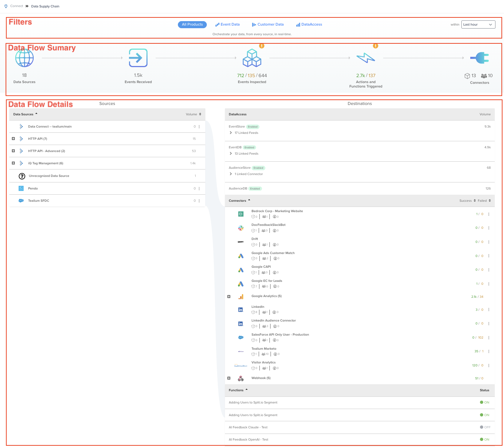504x448 pixels.
Task: Select the All Products filter
Action: (192, 24)
